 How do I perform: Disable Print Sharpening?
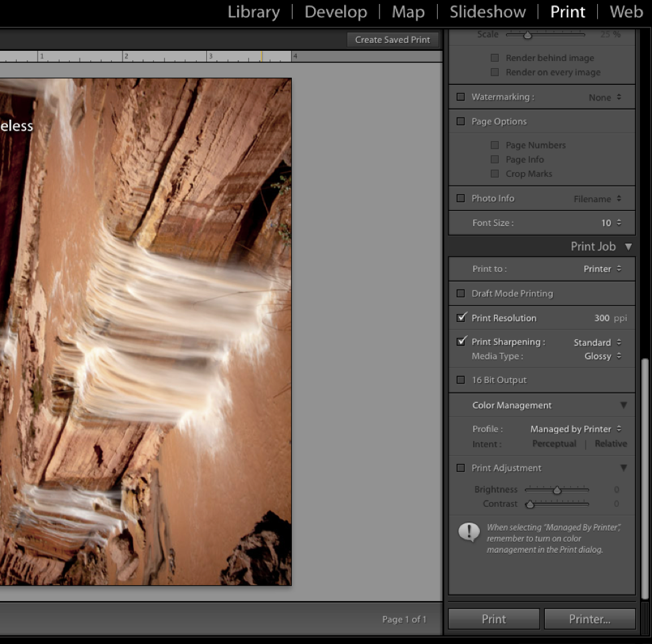click(461, 341)
